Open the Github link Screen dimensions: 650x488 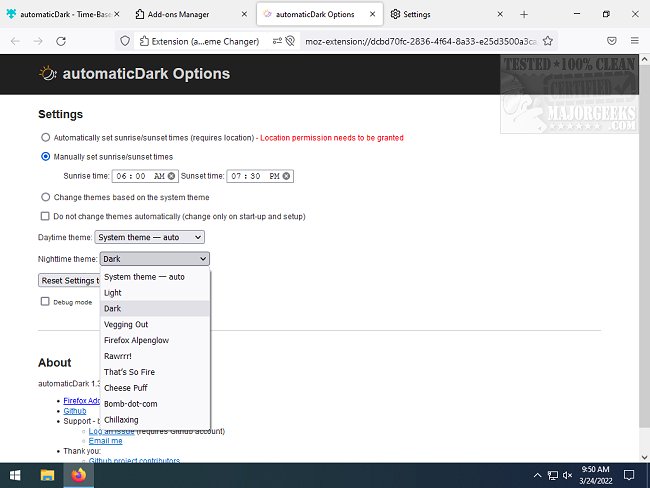[75, 411]
